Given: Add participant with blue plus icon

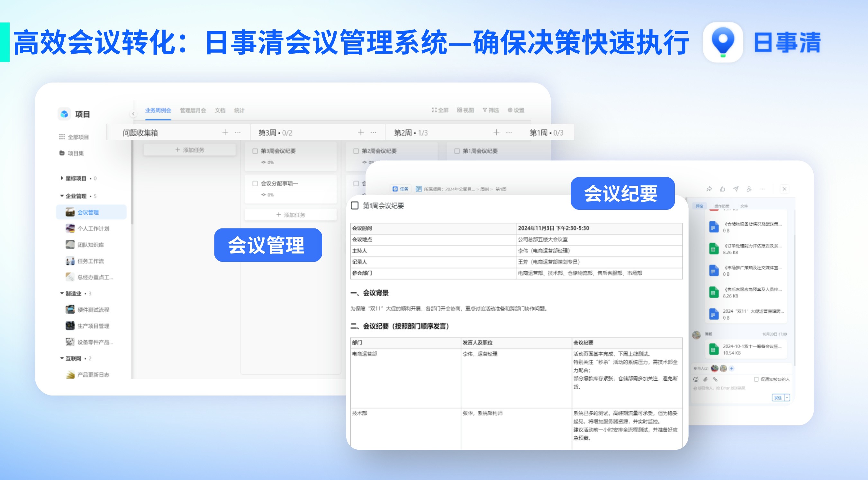Looking at the screenshot, I should coord(732,369).
